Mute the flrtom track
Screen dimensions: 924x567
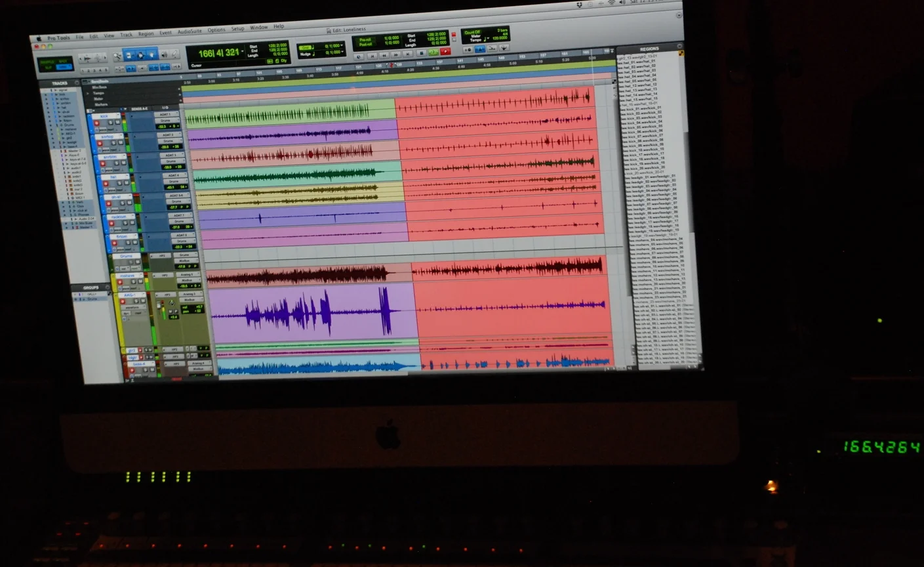pos(135,242)
